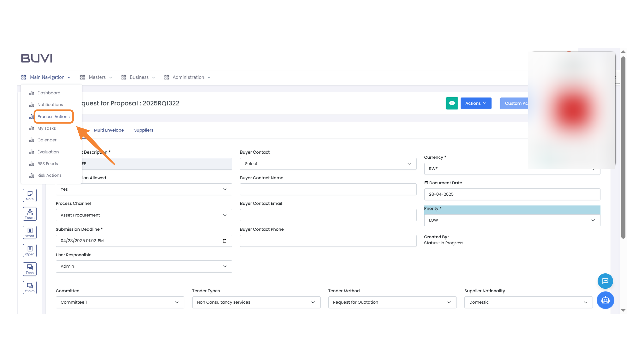Screen dimensions: 644x362
Task: Click the Custom Actions button
Action: coord(518,103)
